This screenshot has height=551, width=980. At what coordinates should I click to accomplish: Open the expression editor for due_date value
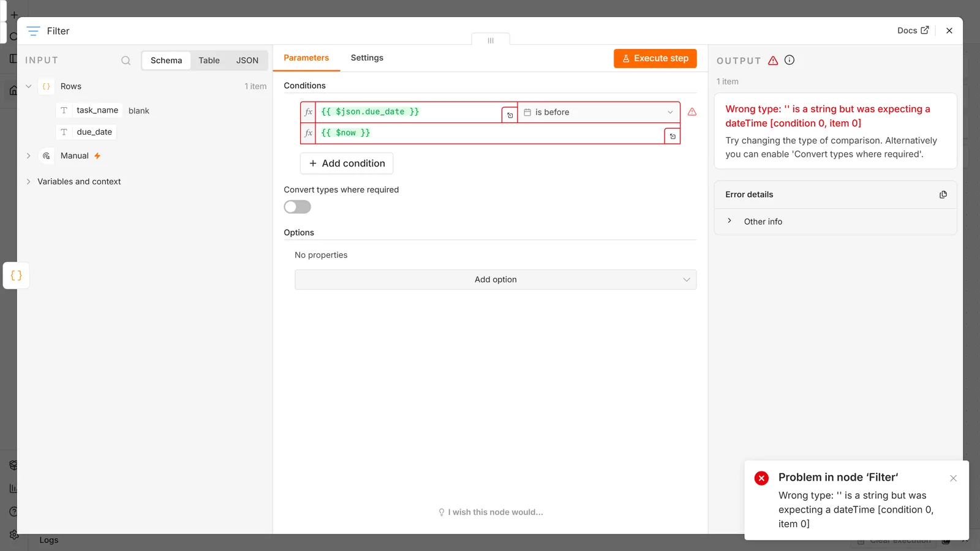click(510, 115)
